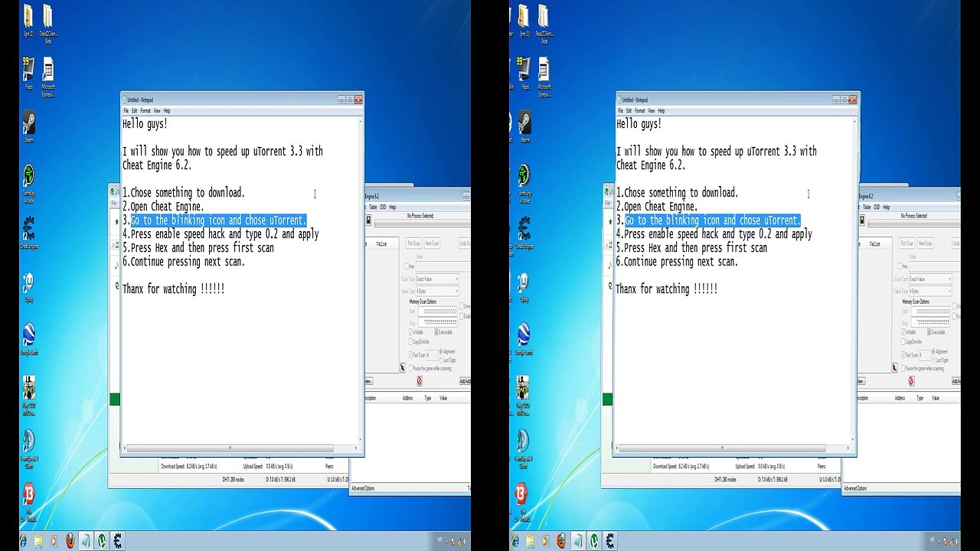Open Notepad's Edit menu in left copy
This screenshot has width=980, height=551.
(x=134, y=111)
